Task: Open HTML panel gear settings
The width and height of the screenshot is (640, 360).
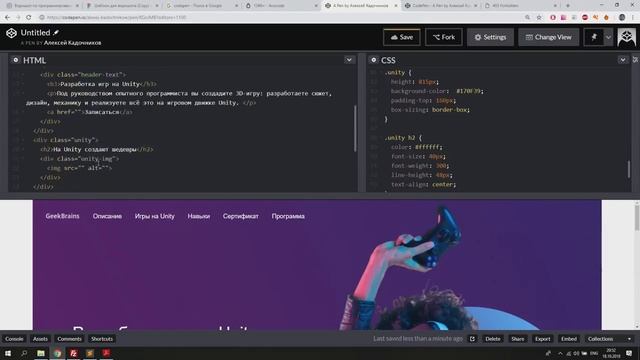Action: click(16, 60)
